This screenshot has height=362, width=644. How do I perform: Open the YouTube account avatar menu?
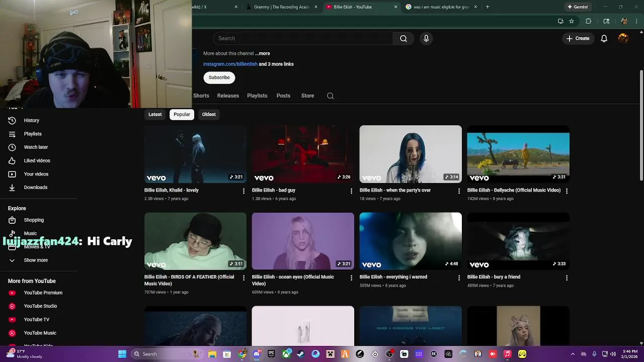point(623,38)
